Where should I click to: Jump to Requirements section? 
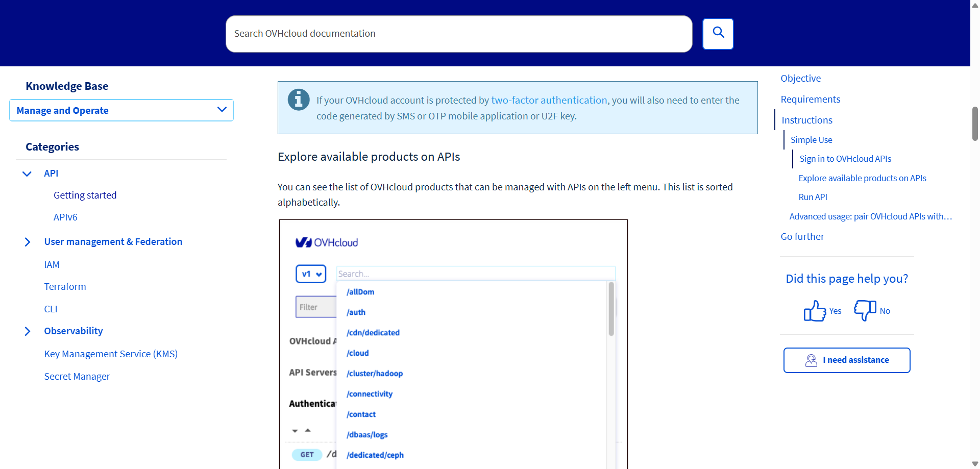click(x=811, y=99)
